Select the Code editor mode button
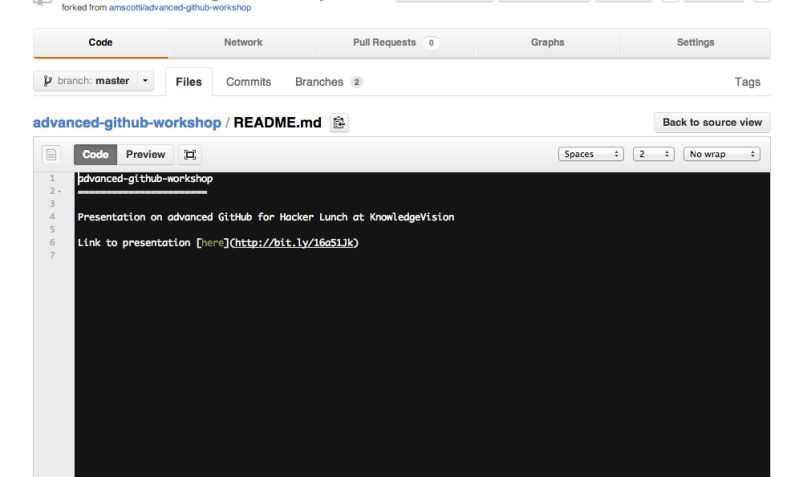799x477 pixels. coord(95,154)
